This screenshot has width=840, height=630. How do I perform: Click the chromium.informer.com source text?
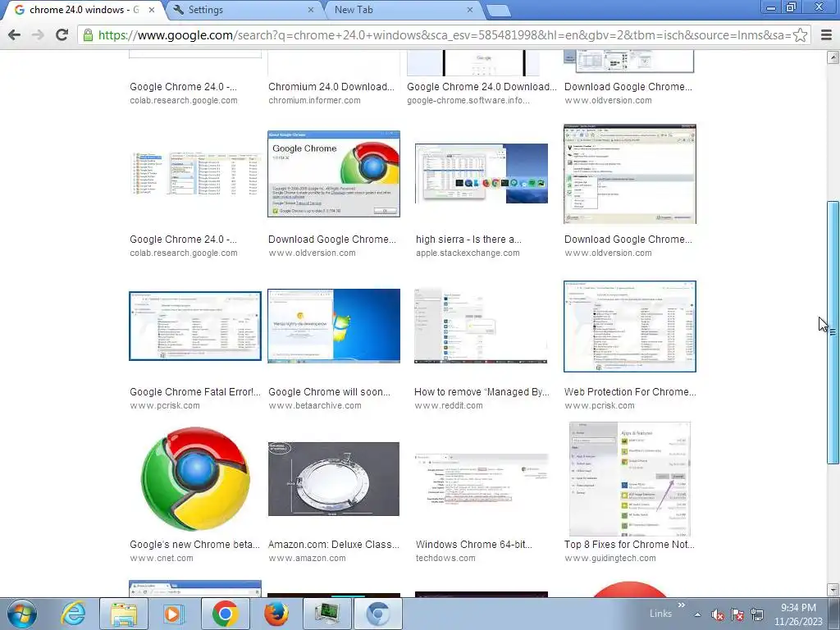(x=314, y=100)
